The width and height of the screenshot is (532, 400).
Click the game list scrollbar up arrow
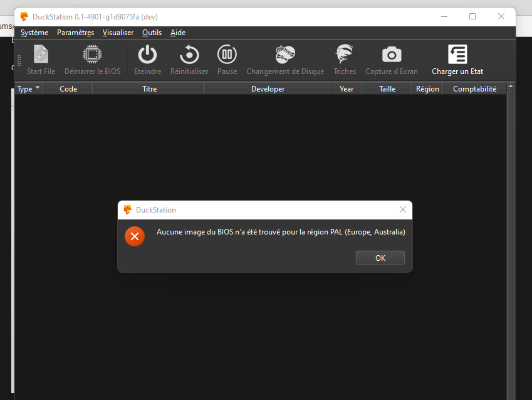(x=511, y=87)
